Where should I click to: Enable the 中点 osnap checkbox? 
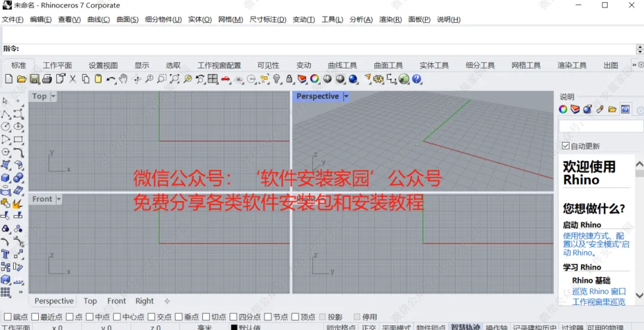[89, 317]
